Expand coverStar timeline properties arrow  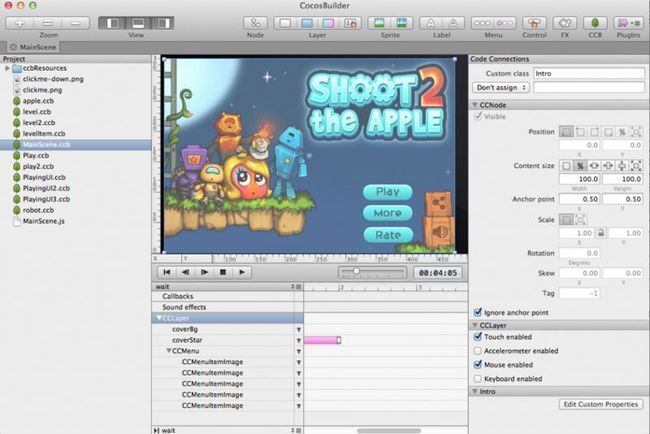[298, 340]
